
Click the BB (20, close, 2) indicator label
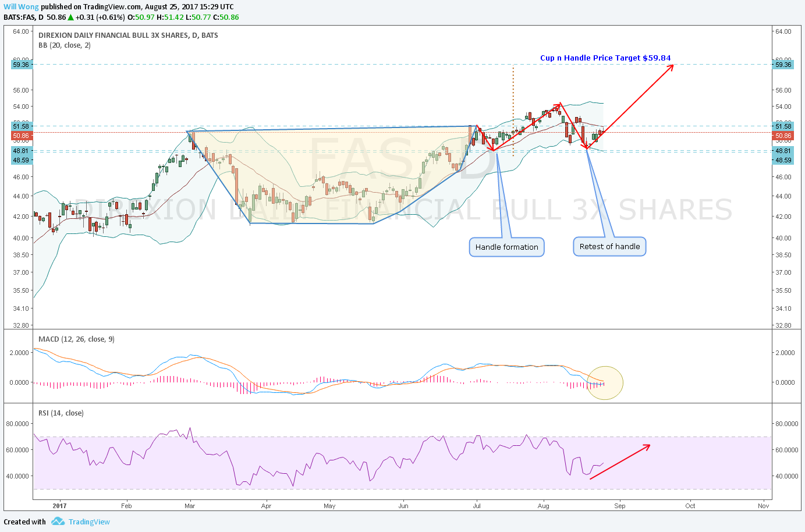click(x=65, y=45)
